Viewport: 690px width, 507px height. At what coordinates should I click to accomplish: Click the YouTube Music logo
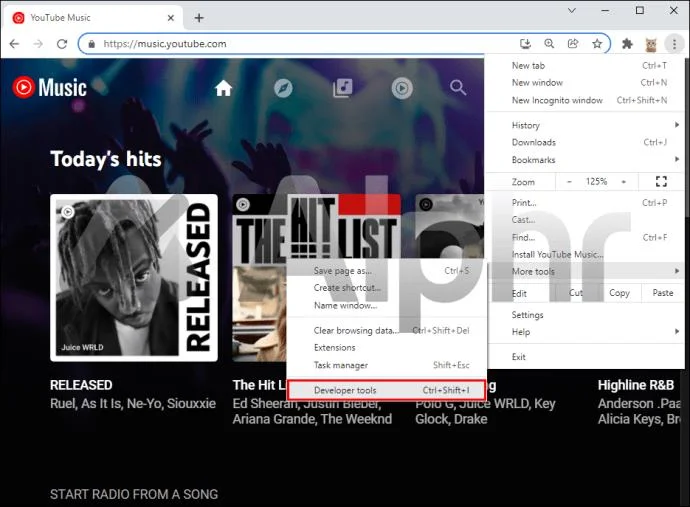point(50,87)
